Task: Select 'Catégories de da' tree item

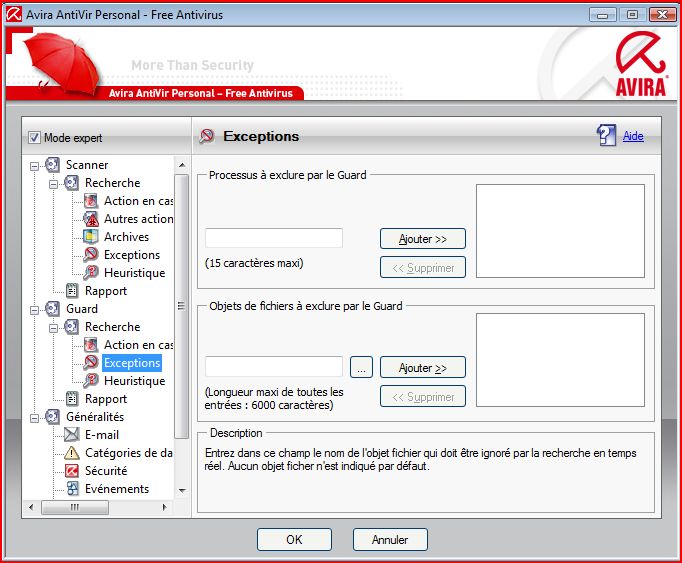Action: 129,453
